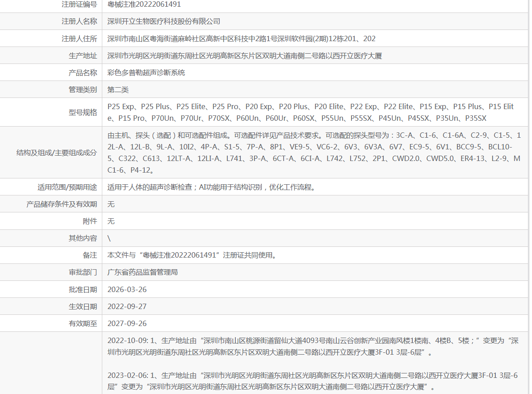Viewport: 532px width, 394px height.
Task: Click the 附件 label
Action: [x=90, y=221]
